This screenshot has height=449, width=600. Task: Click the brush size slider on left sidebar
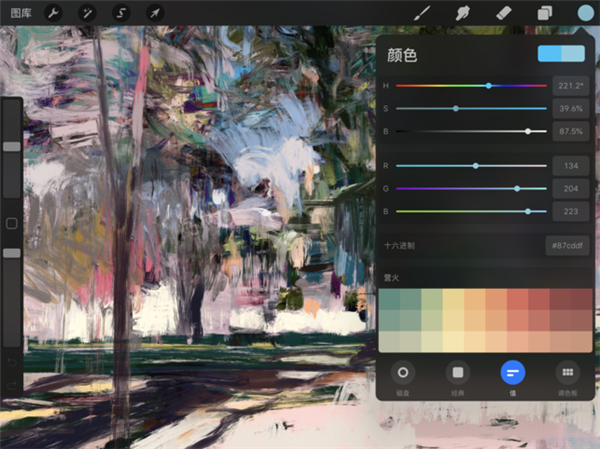pyautogui.click(x=12, y=146)
